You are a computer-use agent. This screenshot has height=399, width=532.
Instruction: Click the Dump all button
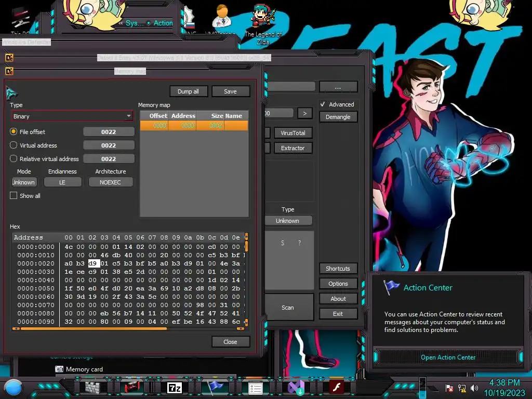[x=188, y=91]
